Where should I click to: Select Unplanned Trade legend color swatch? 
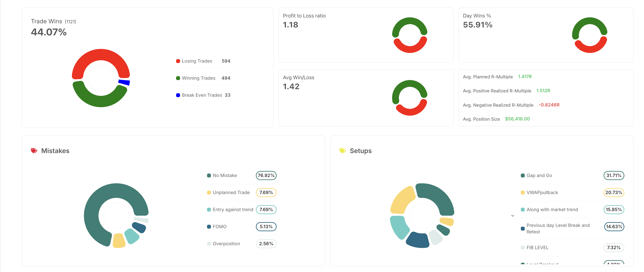point(209,193)
